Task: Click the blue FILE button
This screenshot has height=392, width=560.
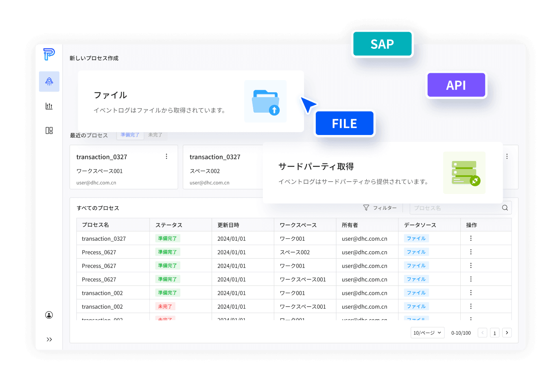Action: point(345,123)
